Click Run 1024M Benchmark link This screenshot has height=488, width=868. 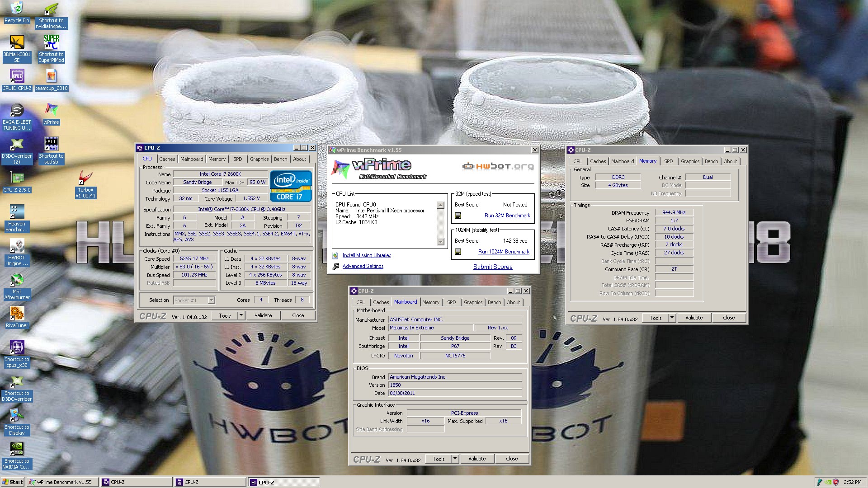tap(504, 252)
